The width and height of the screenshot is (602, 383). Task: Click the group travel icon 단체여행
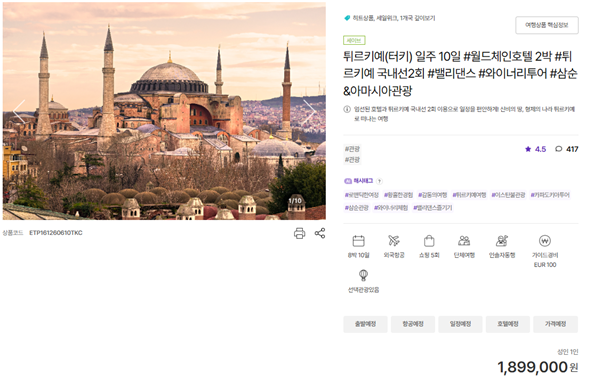(464, 241)
